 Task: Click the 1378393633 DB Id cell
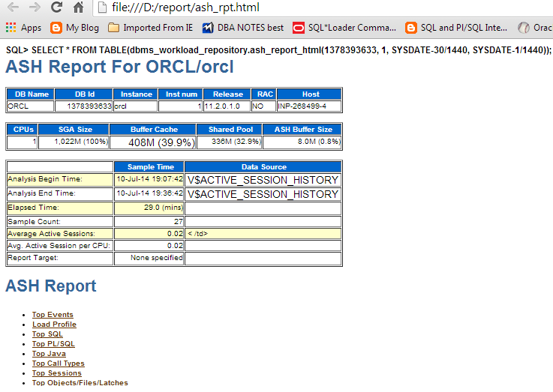[x=84, y=106]
